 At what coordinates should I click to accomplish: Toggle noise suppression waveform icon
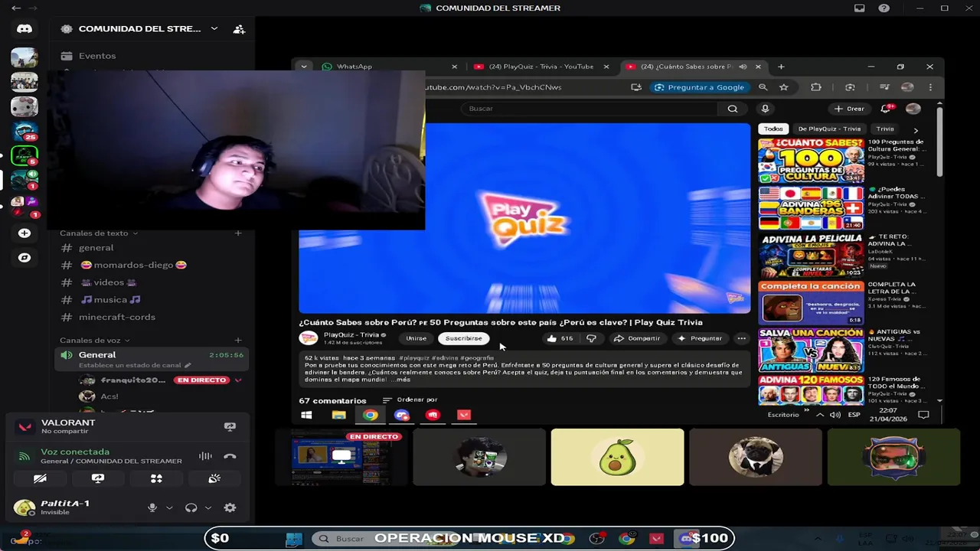205,456
